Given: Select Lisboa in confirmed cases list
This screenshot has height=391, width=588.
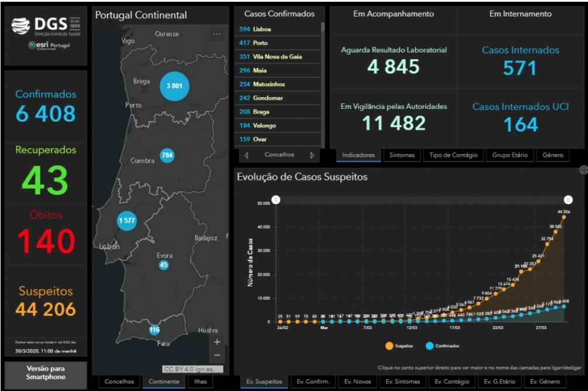Looking at the screenshot, I should tap(277, 29).
